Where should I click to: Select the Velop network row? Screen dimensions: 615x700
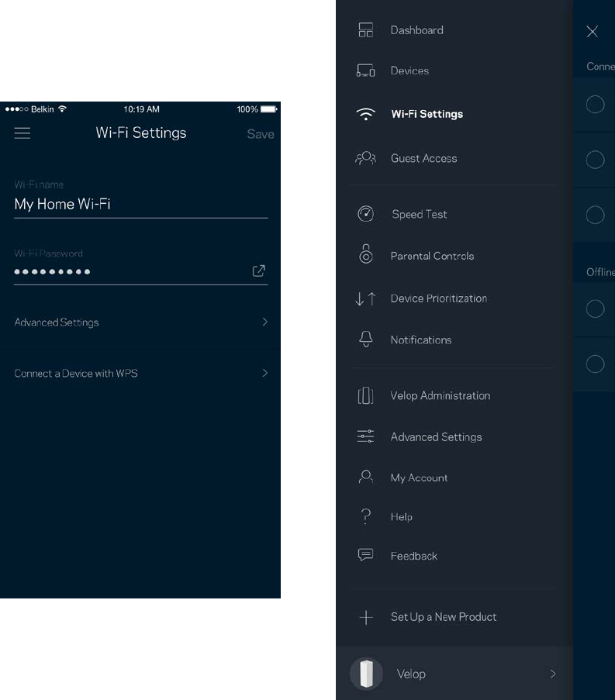point(454,673)
